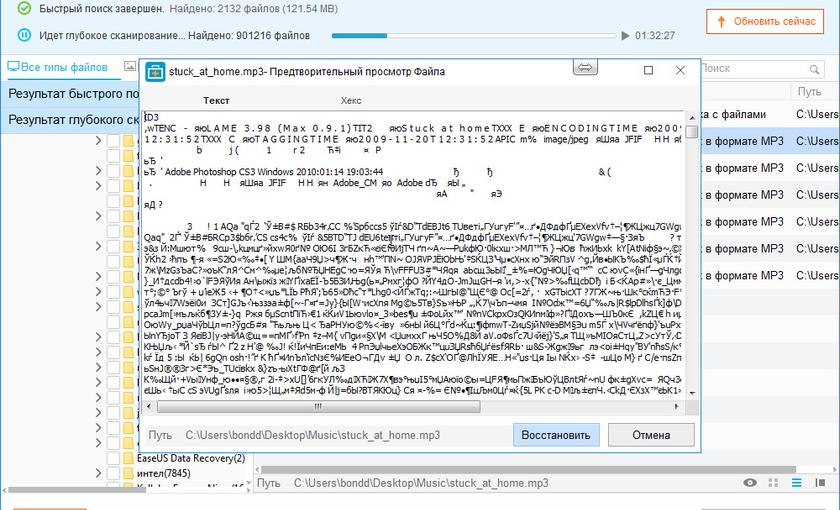The image size is (840, 510).
Task: Pause the deep scan with the pause icon
Action: [x=24, y=35]
